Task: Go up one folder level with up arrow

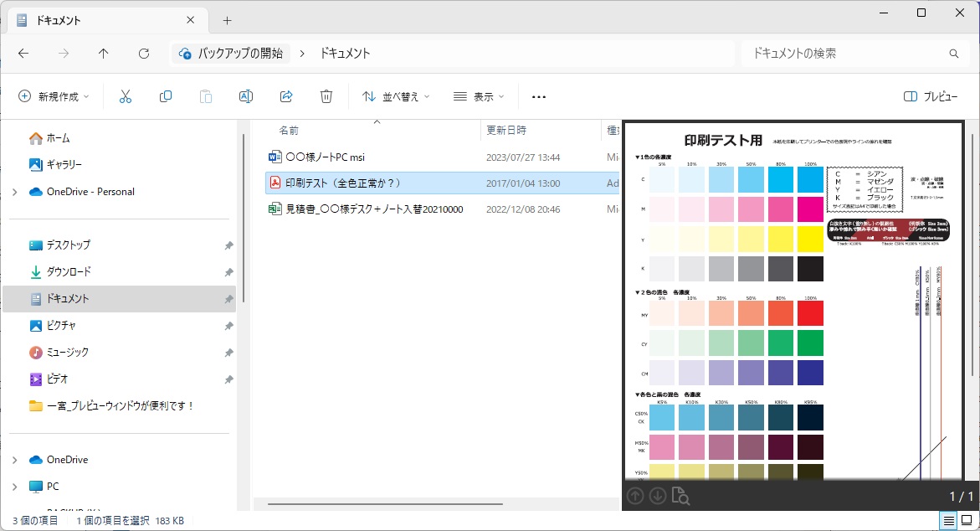Action: (104, 54)
